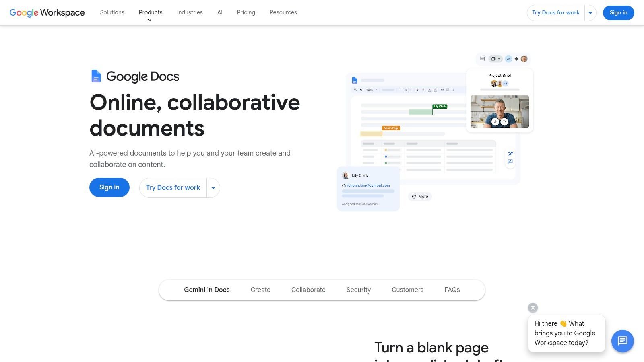
Task: Click the chat greeting message bubble
Action: coord(567,333)
